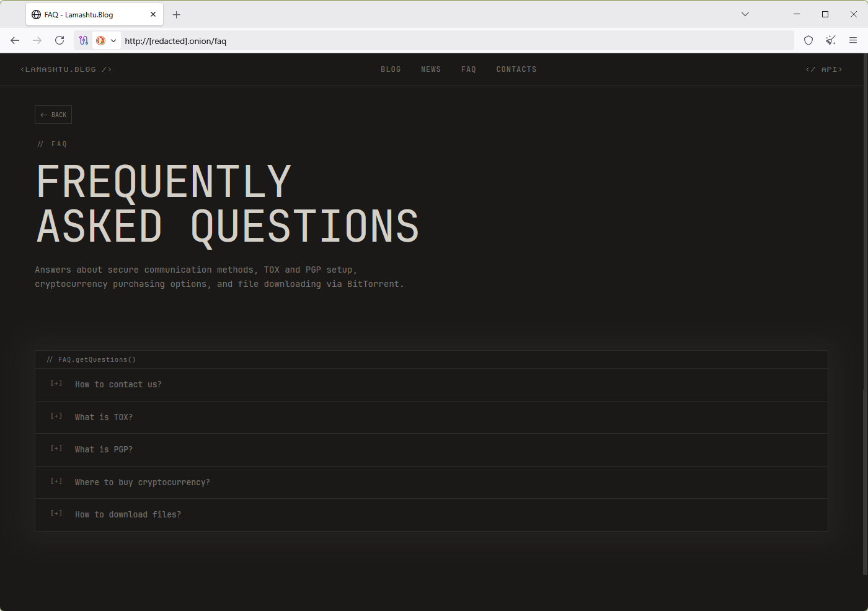Click the API link in header
The height and width of the screenshot is (611, 868).
tap(824, 69)
